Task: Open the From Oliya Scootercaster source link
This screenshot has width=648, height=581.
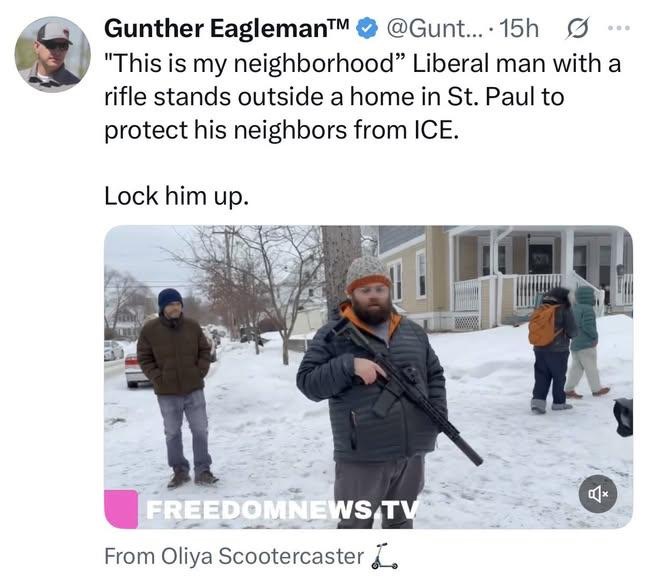Action: pos(234,556)
